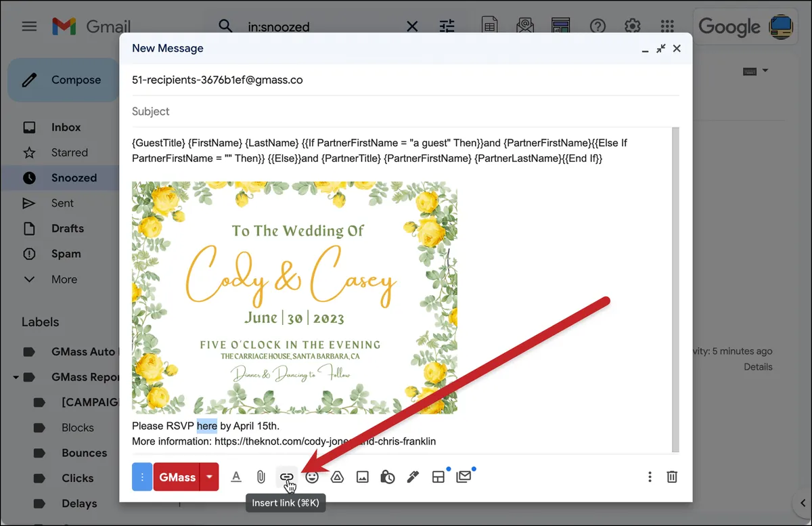Viewport: 812px width, 526px height.
Task: Open input tools keyboard dropdown
Action: 755,71
